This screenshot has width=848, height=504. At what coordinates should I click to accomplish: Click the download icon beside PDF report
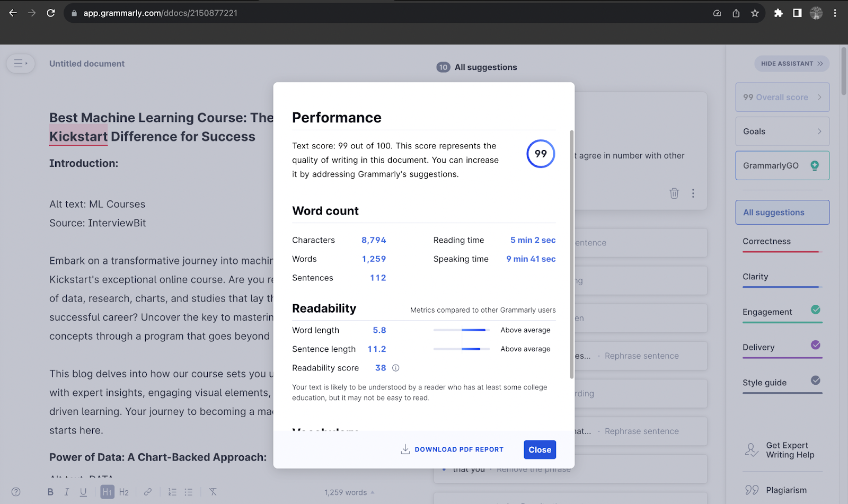(405, 449)
